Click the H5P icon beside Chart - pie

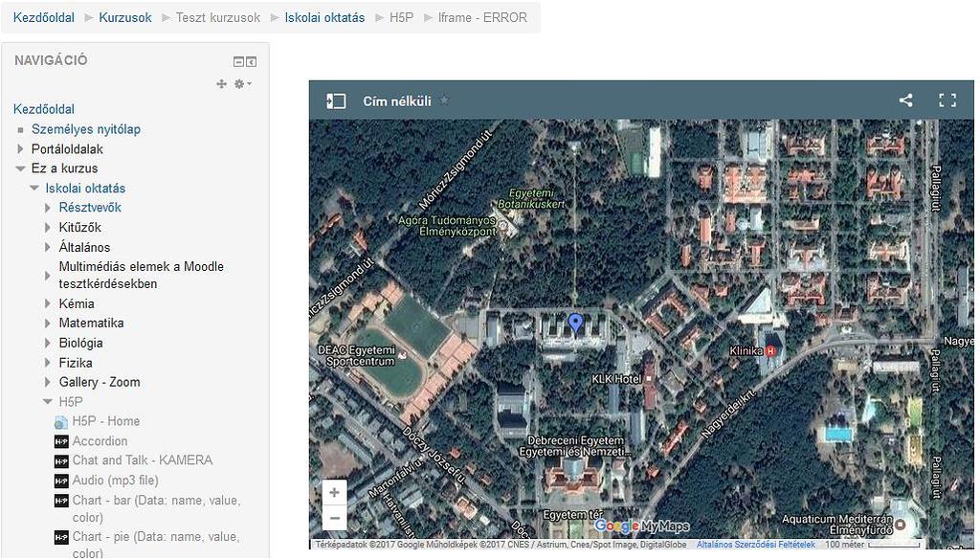coord(61,537)
